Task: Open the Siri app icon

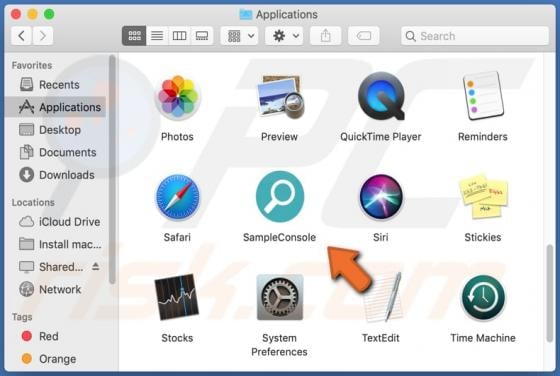Action: coord(381,197)
